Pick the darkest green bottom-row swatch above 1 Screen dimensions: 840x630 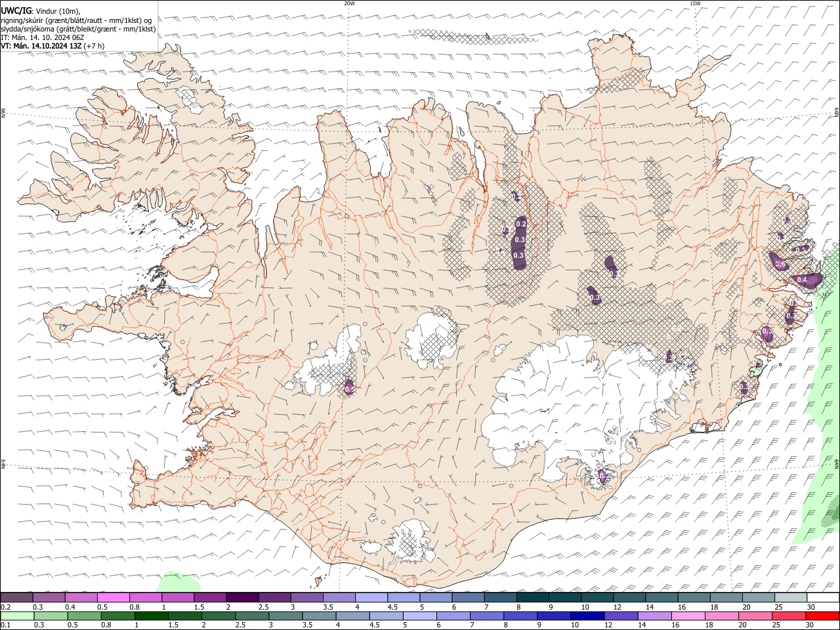coord(151,616)
